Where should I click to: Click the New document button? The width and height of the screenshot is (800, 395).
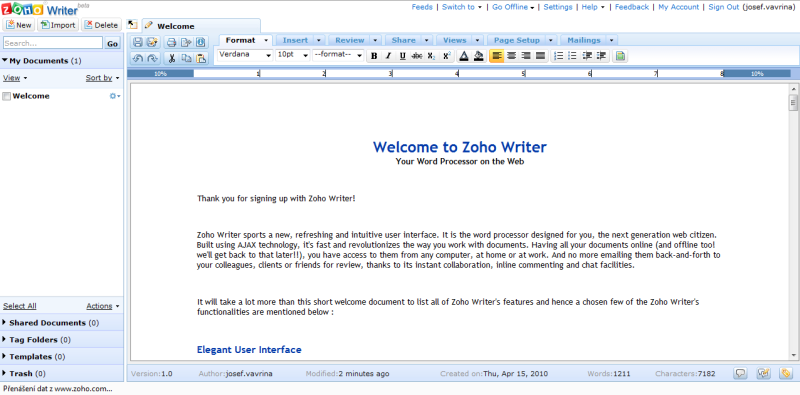pyautogui.click(x=19, y=24)
